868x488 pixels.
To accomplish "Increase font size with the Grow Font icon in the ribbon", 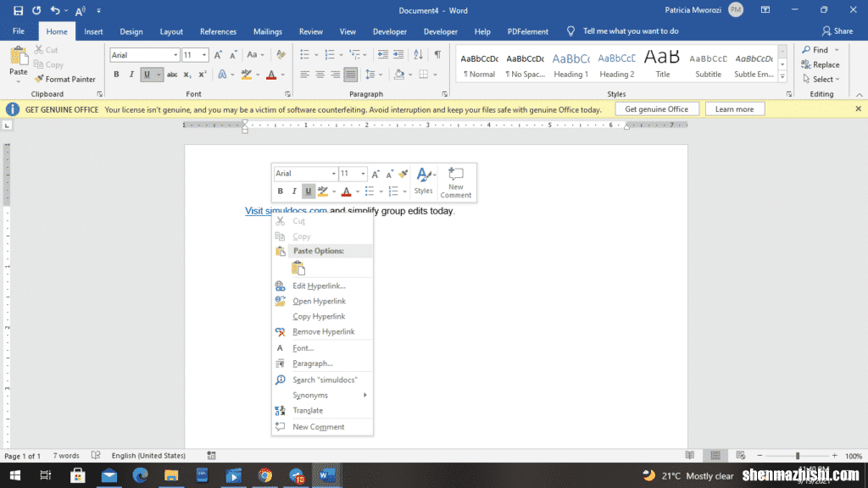I will (218, 55).
